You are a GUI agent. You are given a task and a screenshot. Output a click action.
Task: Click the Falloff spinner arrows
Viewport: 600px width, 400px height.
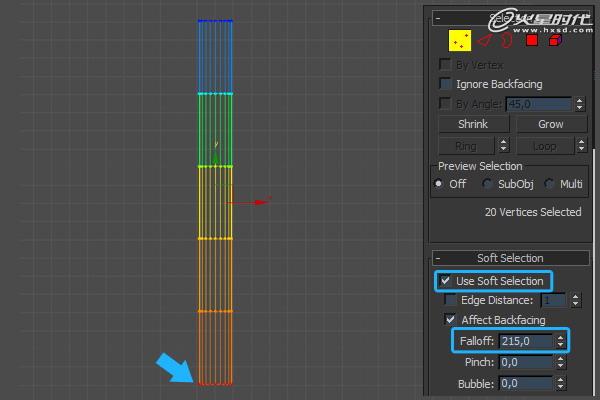click(560, 341)
